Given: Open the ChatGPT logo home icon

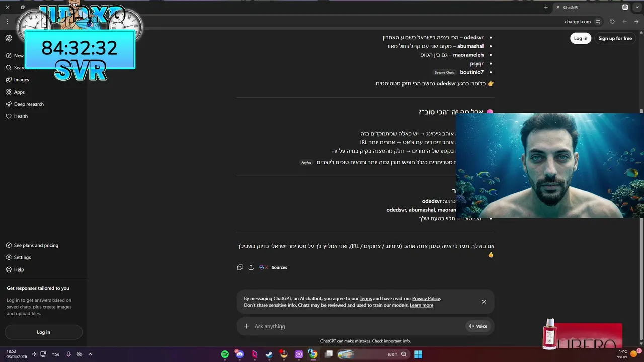Looking at the screenshot, I should pos(9,38).
